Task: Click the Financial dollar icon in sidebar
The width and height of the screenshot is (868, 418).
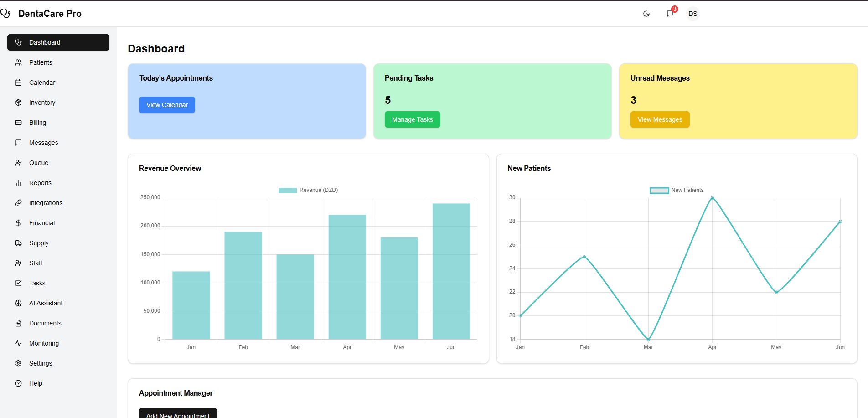Action: pyautogui.click(x=18, y=223)
